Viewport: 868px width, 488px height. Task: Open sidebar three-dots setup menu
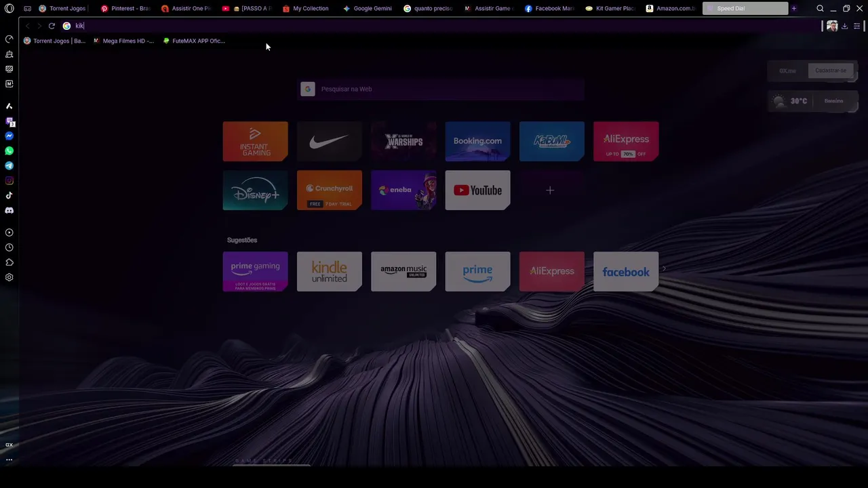(9, 460)
